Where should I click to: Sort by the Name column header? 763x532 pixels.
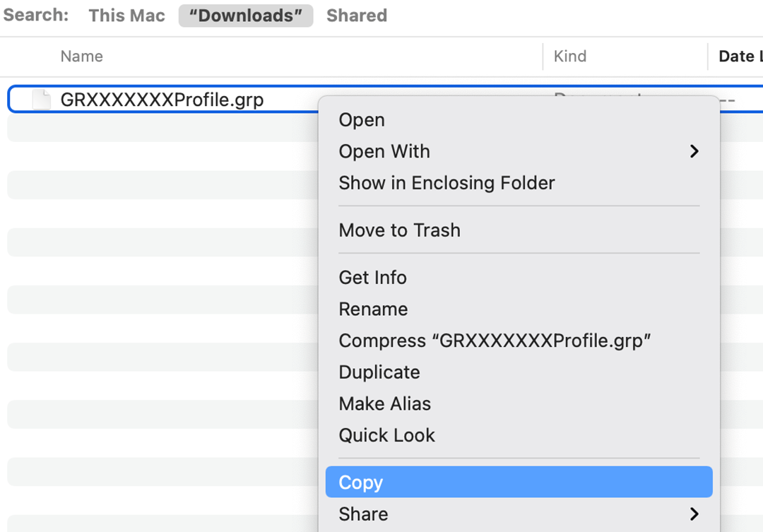82,57
